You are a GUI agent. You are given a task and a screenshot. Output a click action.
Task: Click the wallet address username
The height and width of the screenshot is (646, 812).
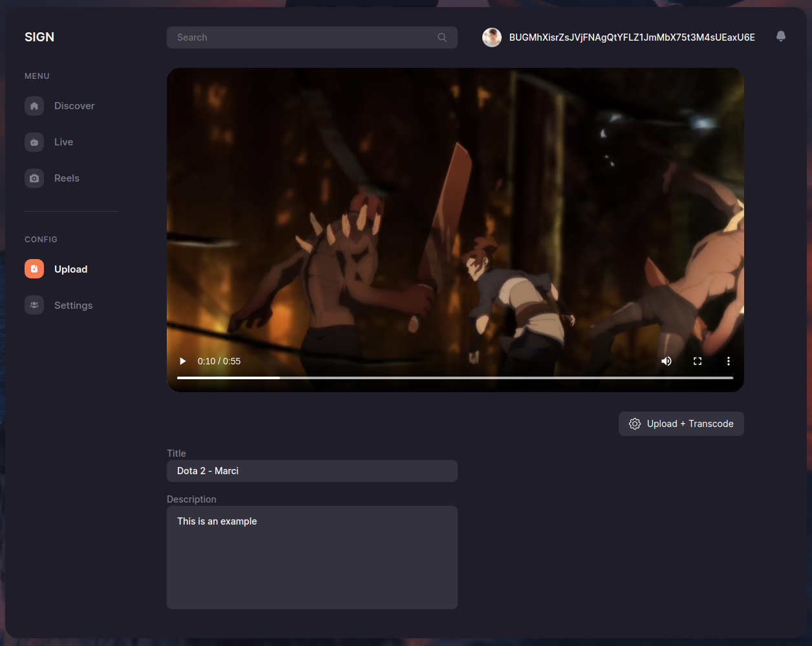632,37
